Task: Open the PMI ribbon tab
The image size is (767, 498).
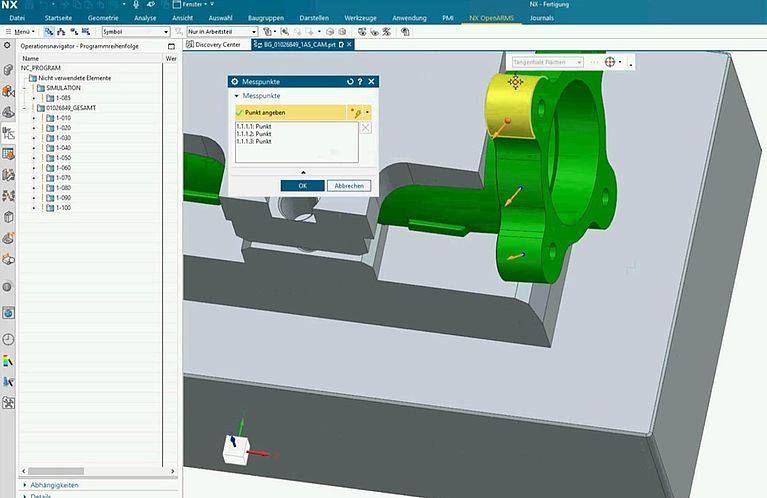Action: click(448, 18)
